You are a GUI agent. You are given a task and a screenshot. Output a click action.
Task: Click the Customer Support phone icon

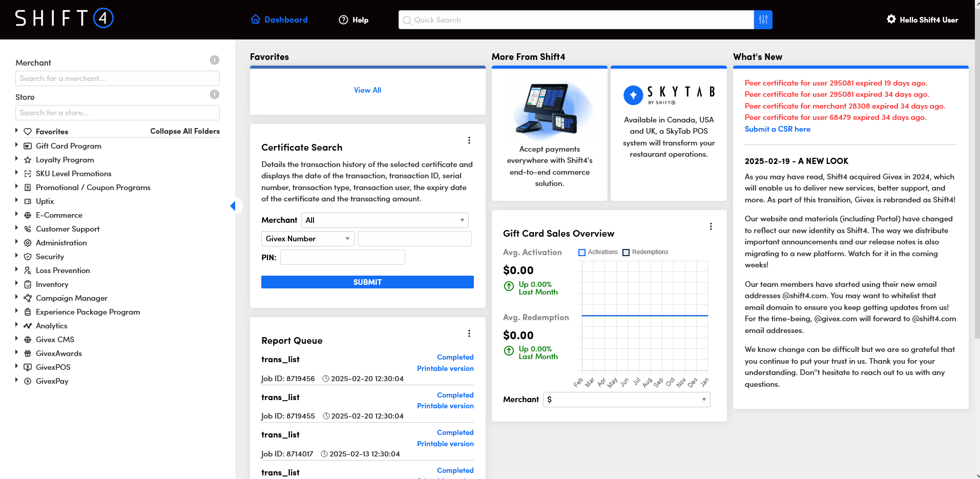[28, 229]
